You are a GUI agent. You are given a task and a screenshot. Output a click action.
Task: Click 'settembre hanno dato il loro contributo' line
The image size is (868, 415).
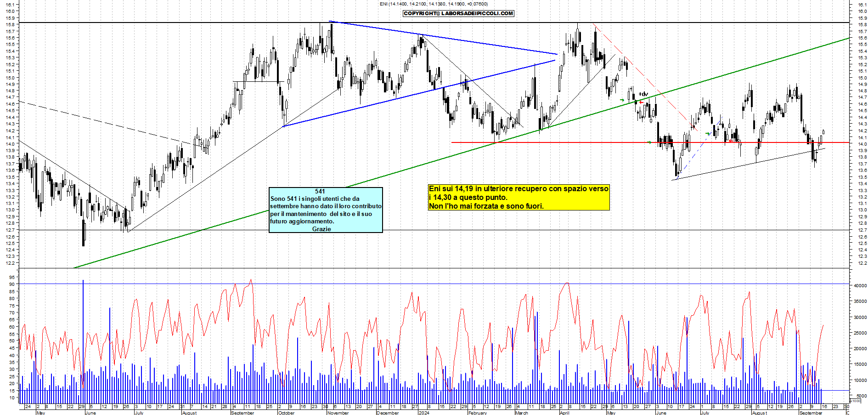[326, 206]
